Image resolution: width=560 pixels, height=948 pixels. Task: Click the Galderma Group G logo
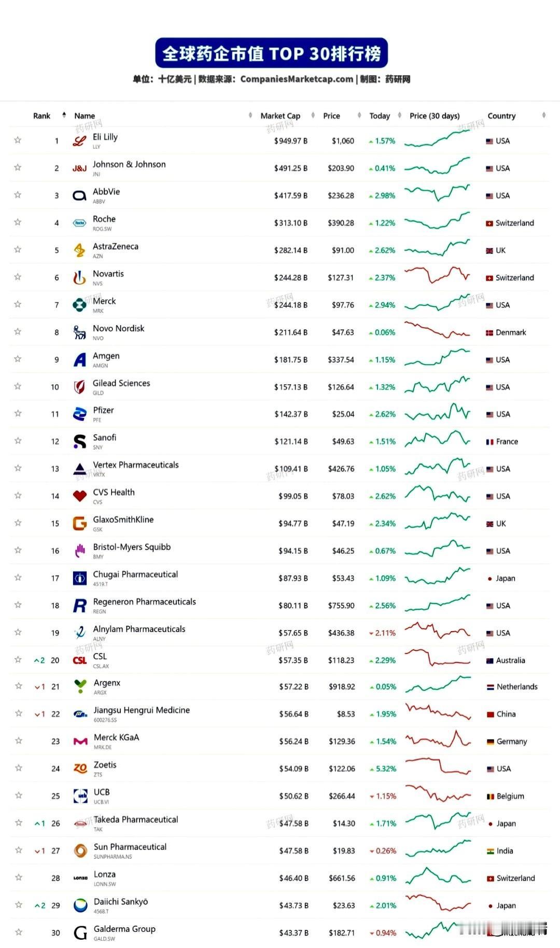click(x=80, y=932)
